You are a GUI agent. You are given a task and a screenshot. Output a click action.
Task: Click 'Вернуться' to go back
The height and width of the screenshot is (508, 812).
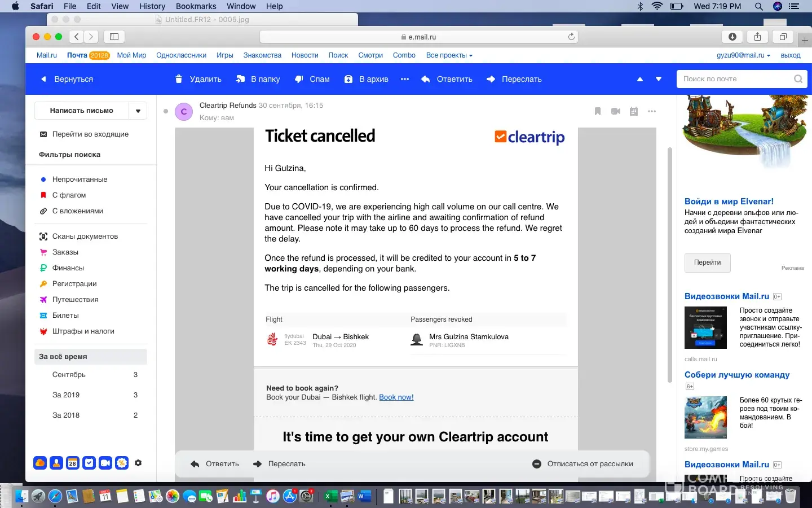click(67, 79)
